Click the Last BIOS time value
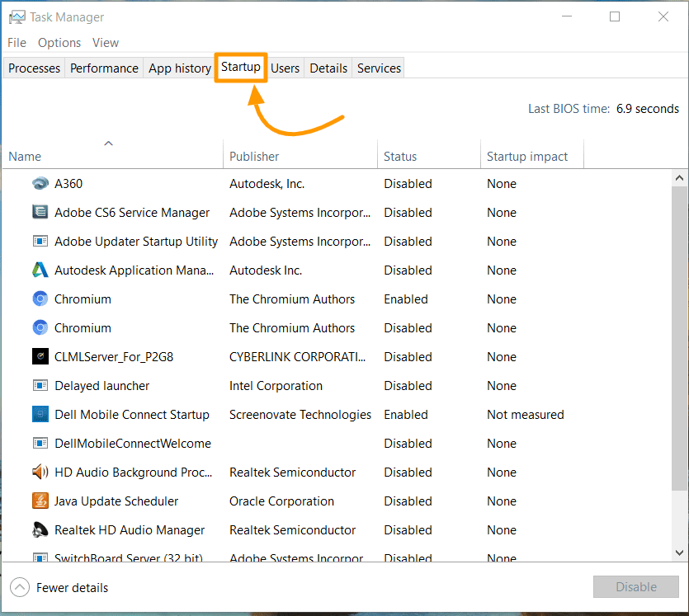The width and height of the screenshot is (689, 616). [648, 109]
